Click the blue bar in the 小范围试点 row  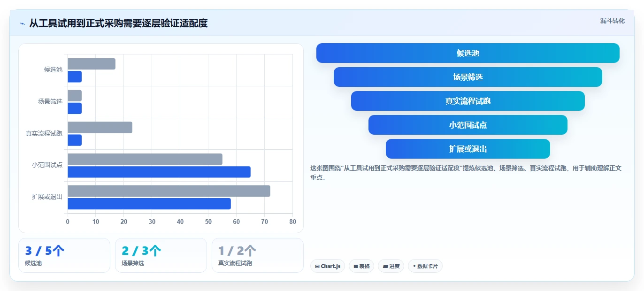pos(159,172)
